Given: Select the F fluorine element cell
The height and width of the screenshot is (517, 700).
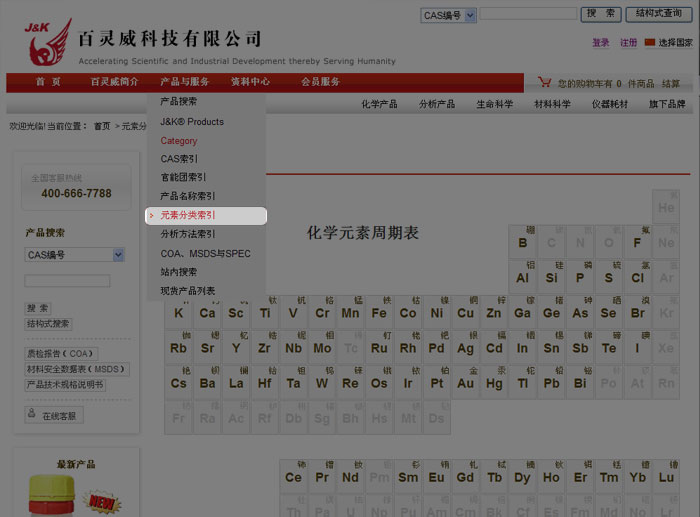Looking at the screenshot, I should click(x=637, y=242).
